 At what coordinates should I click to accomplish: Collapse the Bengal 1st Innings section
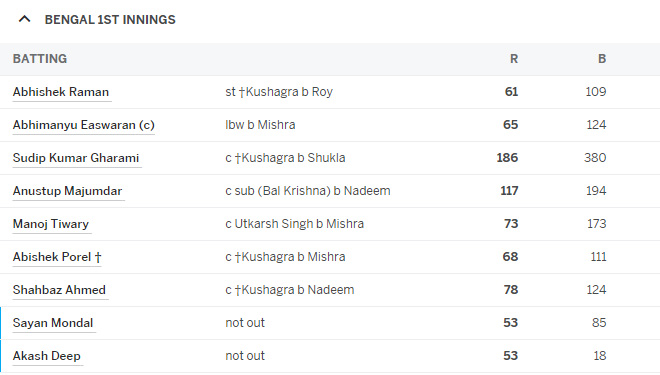(x=25, y=19)
